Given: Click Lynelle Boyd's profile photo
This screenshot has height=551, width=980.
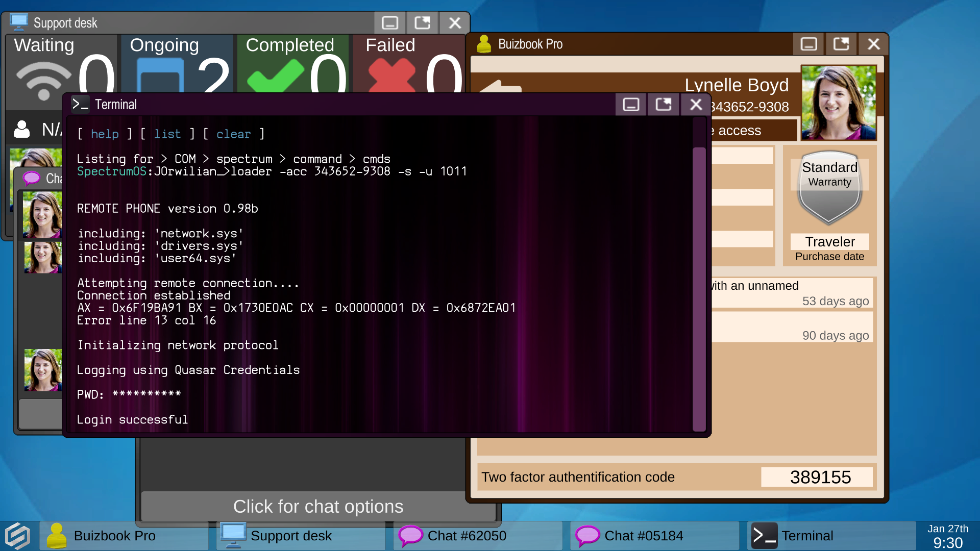Looking at the screenshot, I should tap(839, 103).
